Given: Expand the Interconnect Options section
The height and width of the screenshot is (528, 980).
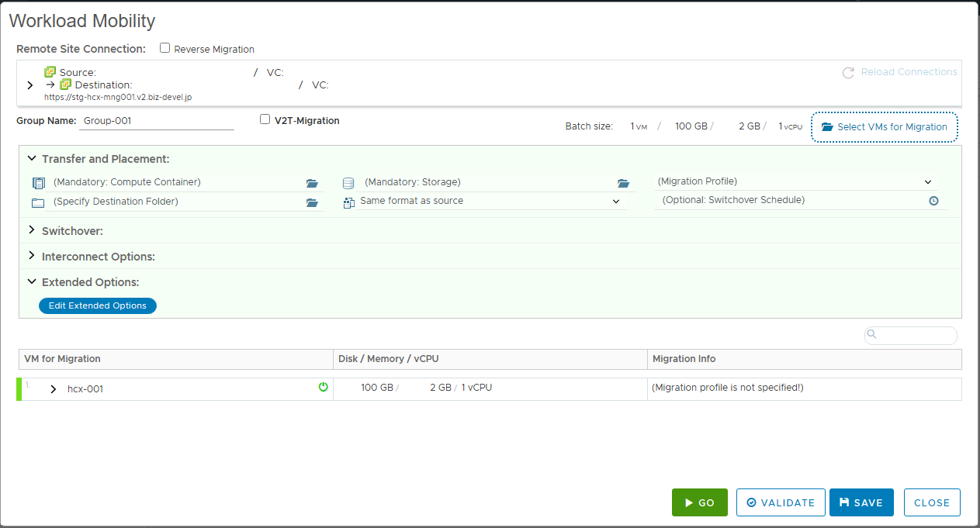Looking at the screenshot, I should point(32,256).
